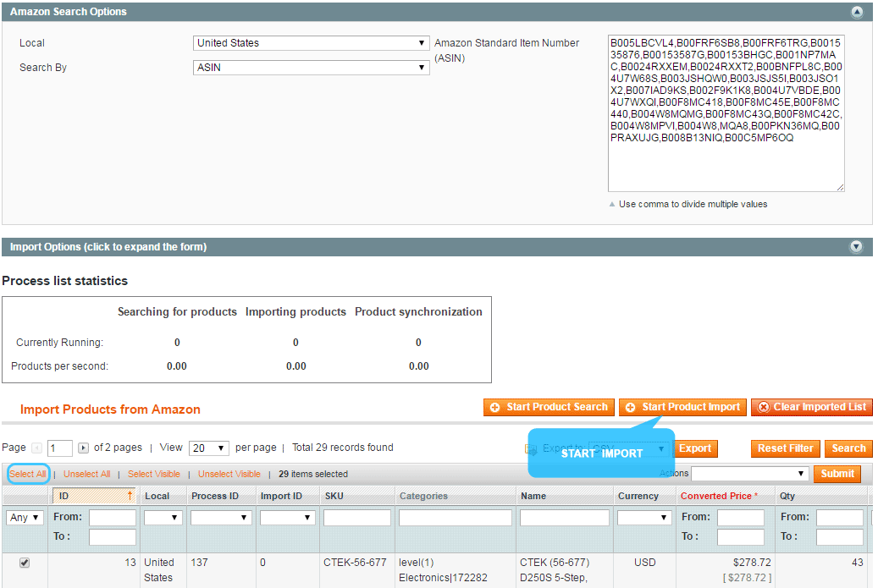Click the Select Visible link

pyautogui.click(x=154, y=474)
